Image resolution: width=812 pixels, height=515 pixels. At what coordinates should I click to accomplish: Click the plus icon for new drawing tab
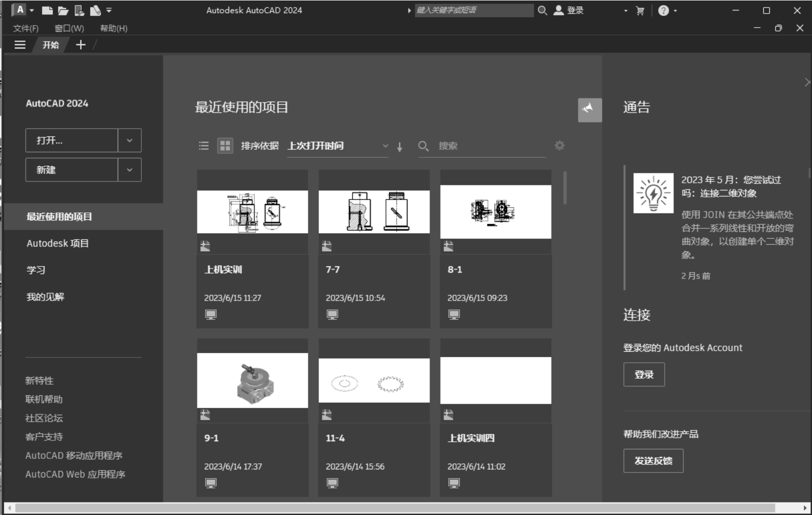point(81,45)
